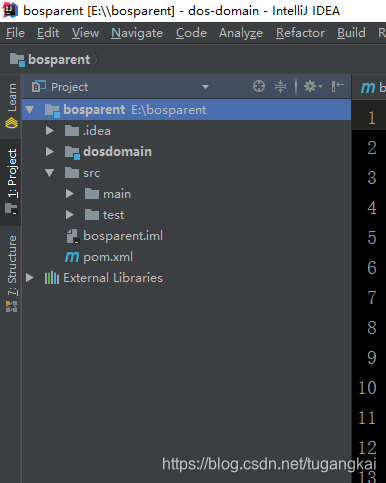Open the Navigate menu
The image size is (386, 483).
pyautogui.click(x=137, y=33)
